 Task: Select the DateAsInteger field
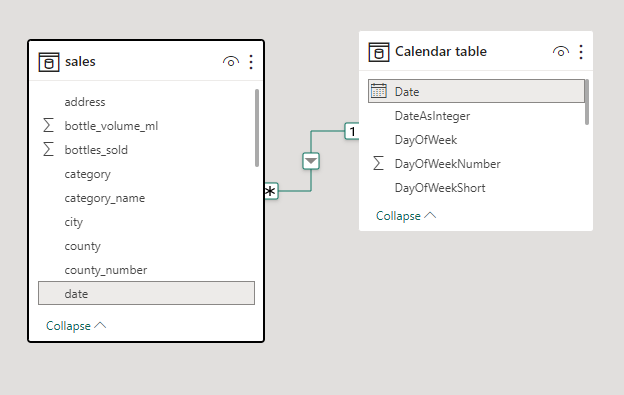pos(476,116)
